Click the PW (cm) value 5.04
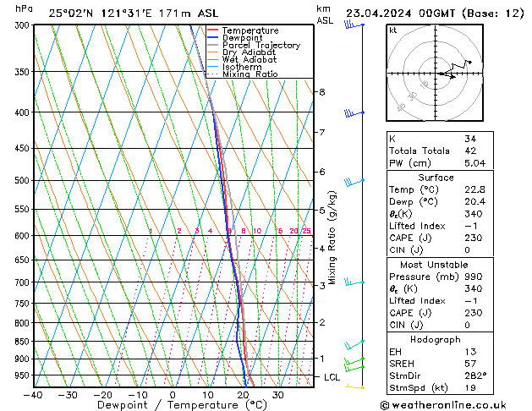The width and height of the screenshot is (532, 411). click(x=474, y=163)
